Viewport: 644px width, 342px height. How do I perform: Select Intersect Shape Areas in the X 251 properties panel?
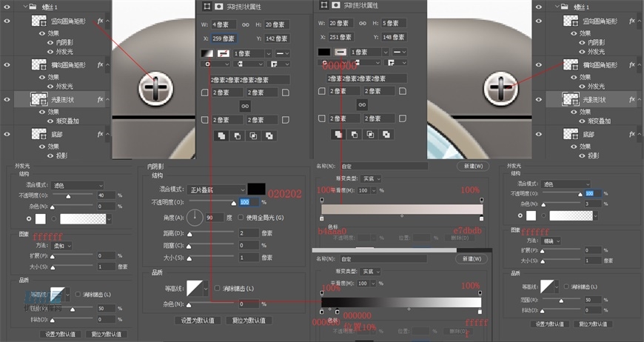point(370,134)
